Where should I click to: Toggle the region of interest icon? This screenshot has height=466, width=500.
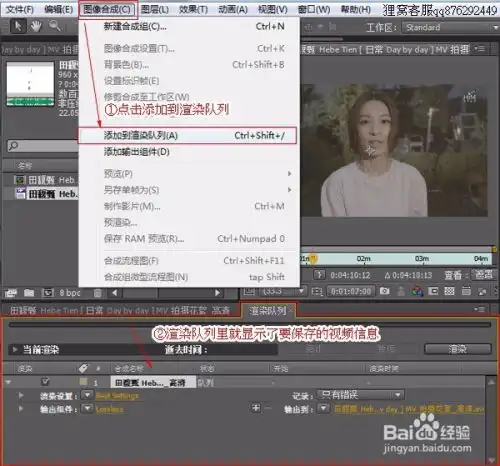click(433, 291)
